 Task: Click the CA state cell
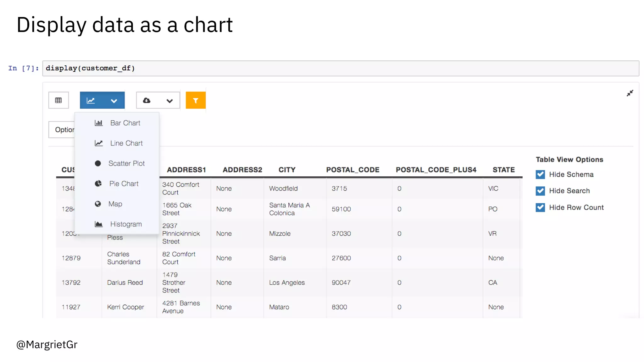point(493,282)
